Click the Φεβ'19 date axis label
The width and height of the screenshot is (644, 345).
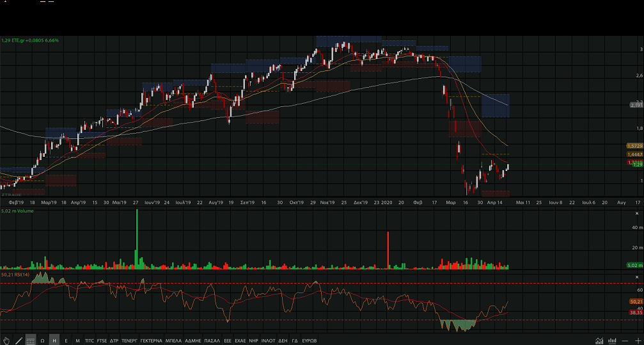click(x=17, y=203)
